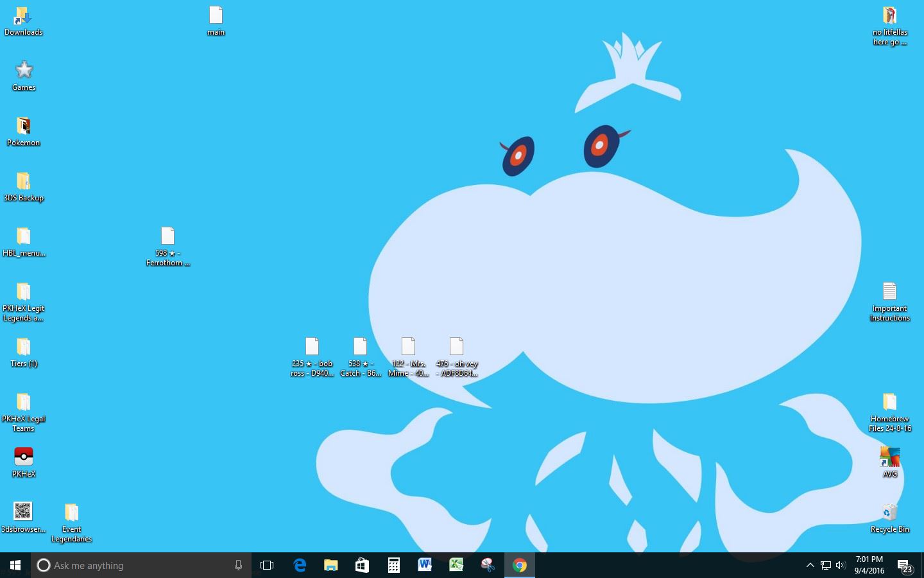Switch to Google Chrome on the taskbar

click(x=520, y=565)
